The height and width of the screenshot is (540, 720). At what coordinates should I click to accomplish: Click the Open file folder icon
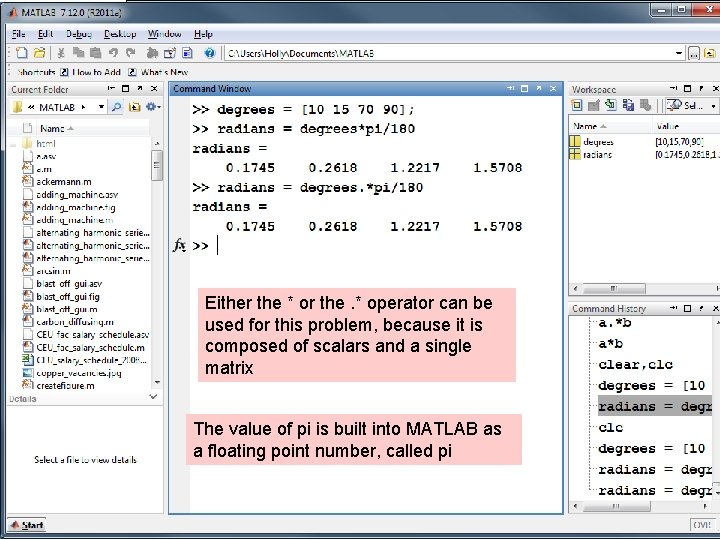(39, 53)
